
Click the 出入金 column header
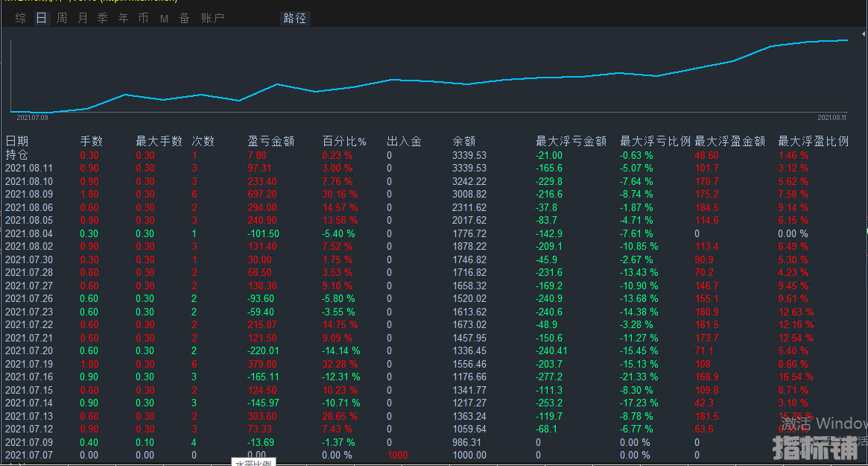click(x=404, y=141)
